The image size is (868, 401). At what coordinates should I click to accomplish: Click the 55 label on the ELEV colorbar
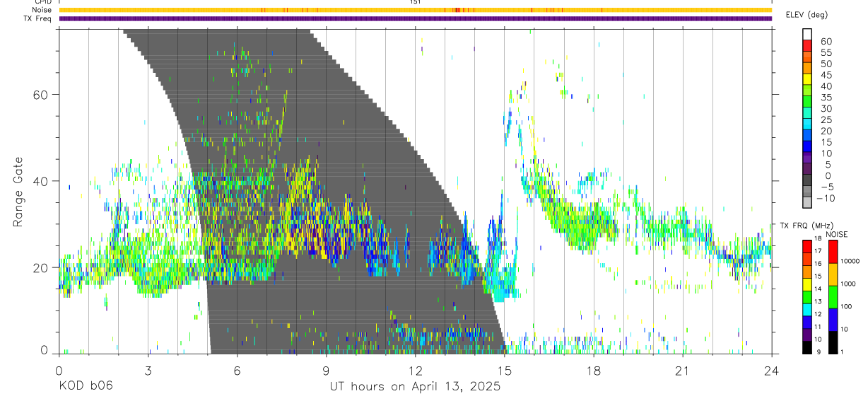tap(826, 53)
